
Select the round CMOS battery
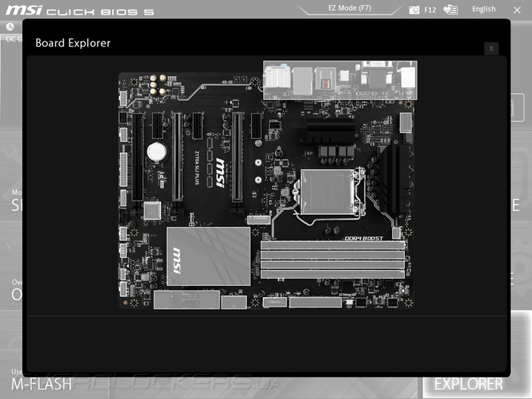pos(157,151)
